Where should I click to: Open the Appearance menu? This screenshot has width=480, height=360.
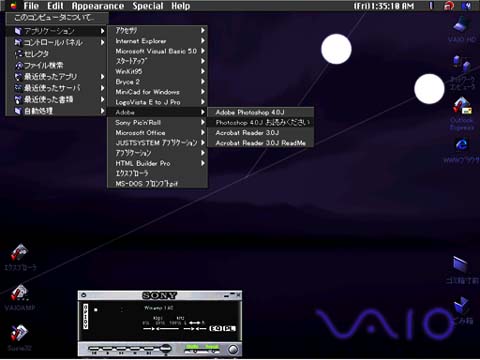(x=98, y=6)
